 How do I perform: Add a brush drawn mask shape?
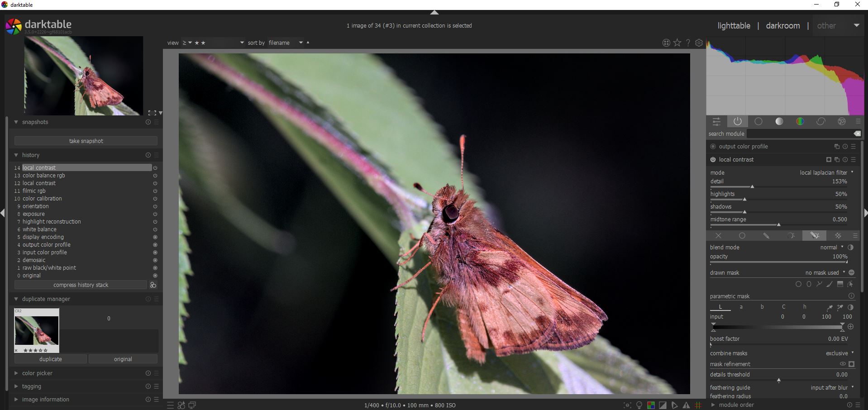click(x=830, y=284)
